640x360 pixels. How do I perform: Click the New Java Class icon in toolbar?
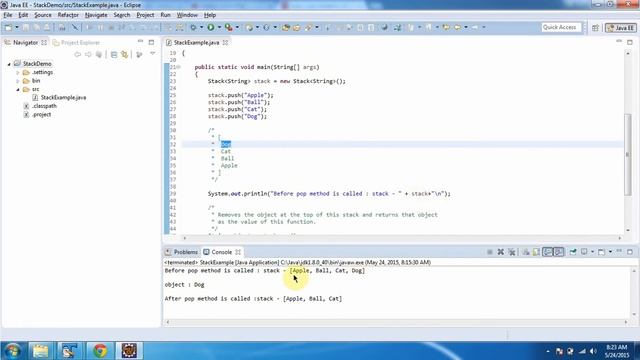[x=266, y=27]
